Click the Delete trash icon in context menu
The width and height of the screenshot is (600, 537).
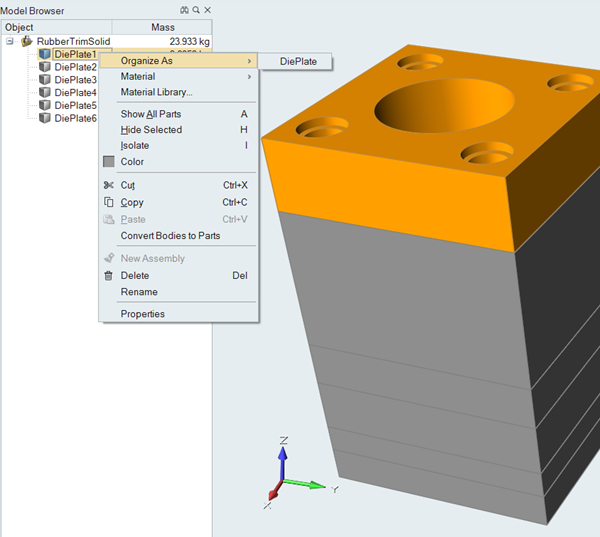pyautogui.click(x=109, y=275)
